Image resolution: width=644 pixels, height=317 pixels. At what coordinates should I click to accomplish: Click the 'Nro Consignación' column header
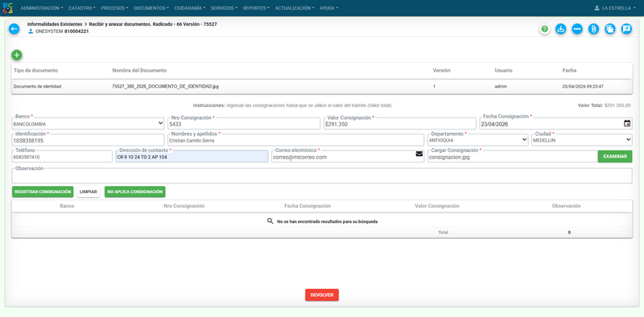click(184, 206)
